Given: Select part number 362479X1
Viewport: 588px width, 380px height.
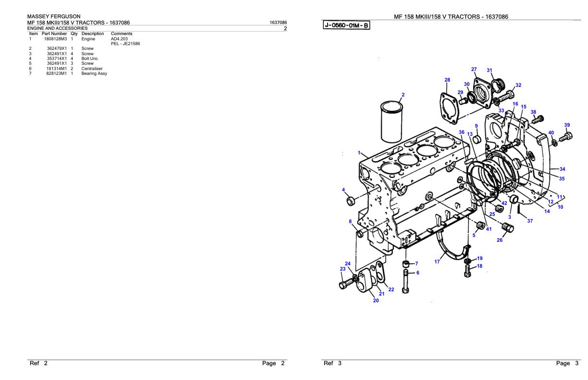Looking at the screenshot, I should tap(57, 49).
